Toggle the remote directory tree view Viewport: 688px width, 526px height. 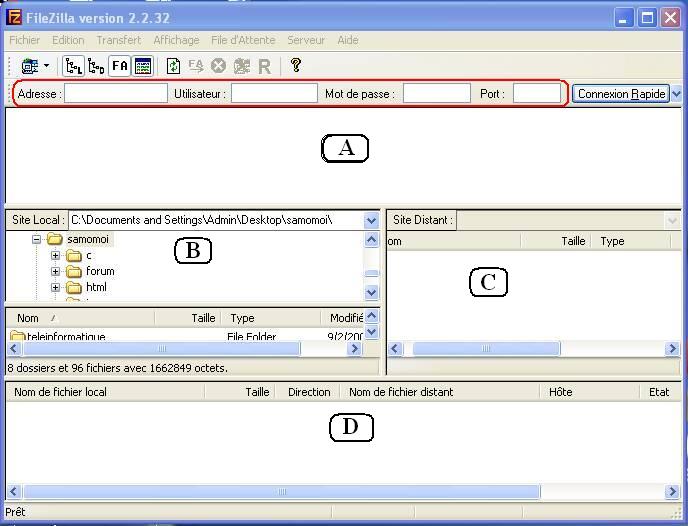[x=96, y=66]
